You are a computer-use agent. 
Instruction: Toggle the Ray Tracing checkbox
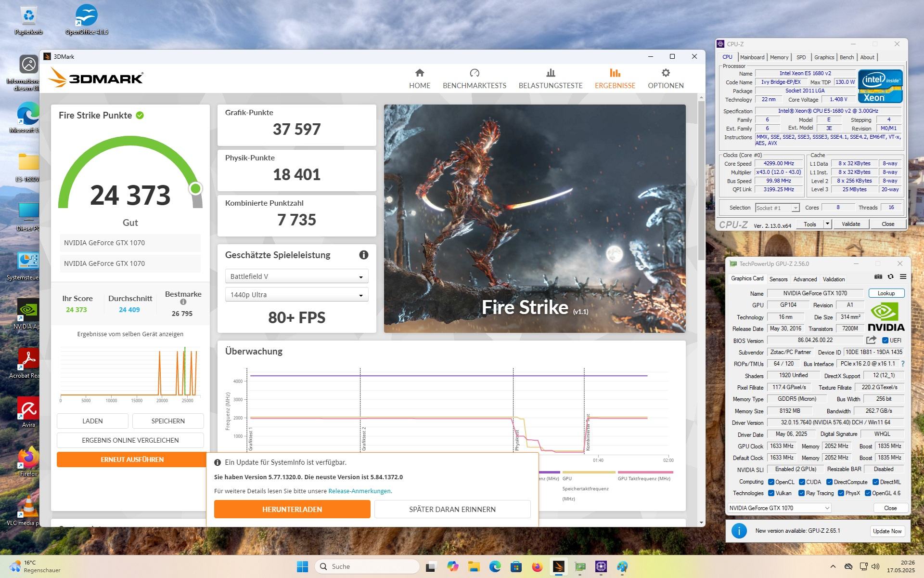tap(801, 493)
